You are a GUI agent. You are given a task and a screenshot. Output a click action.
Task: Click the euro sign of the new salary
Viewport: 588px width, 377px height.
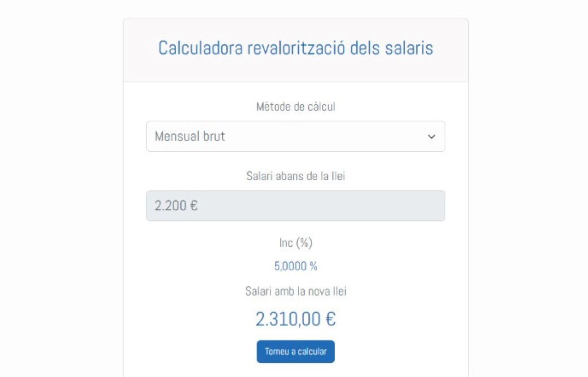330,319
